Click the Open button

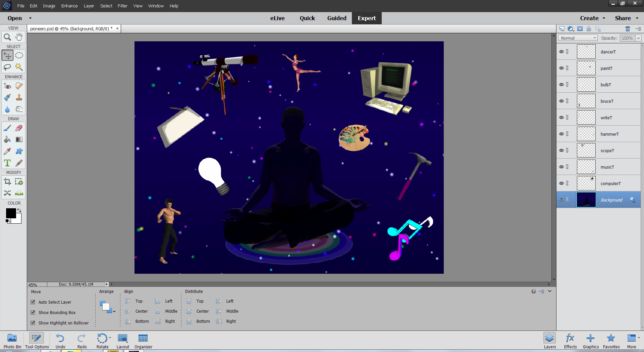pos(15,18)
